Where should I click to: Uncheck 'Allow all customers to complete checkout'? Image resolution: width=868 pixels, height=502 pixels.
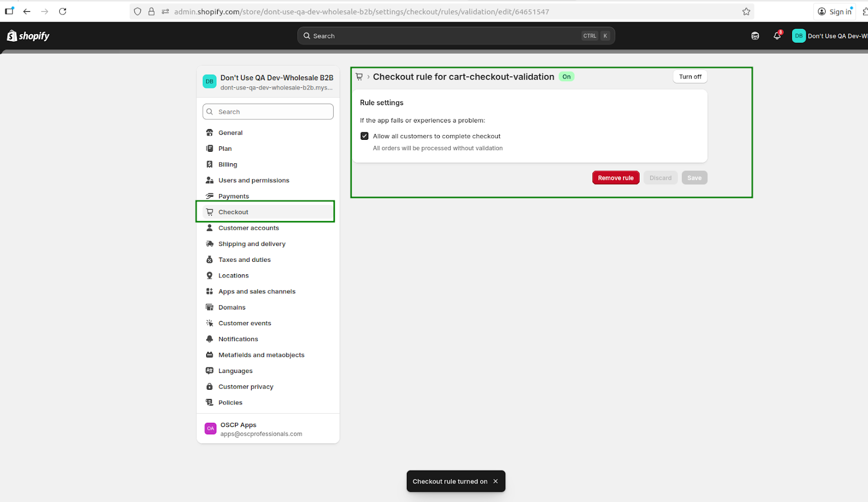[365, 136]
